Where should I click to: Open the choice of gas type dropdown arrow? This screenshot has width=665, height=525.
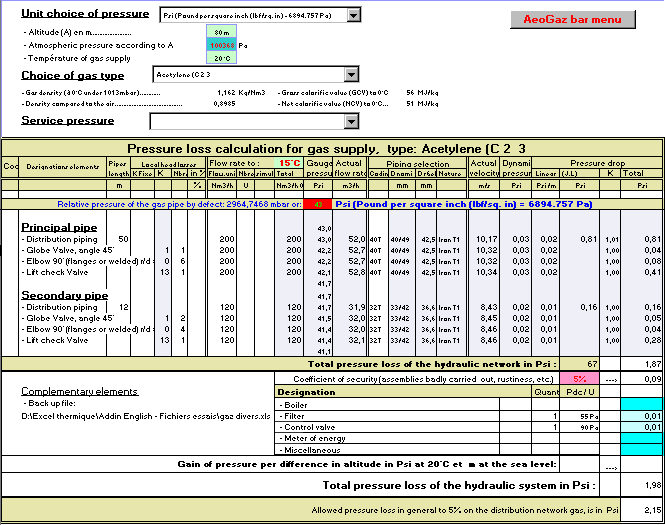(x=351, y=75)
